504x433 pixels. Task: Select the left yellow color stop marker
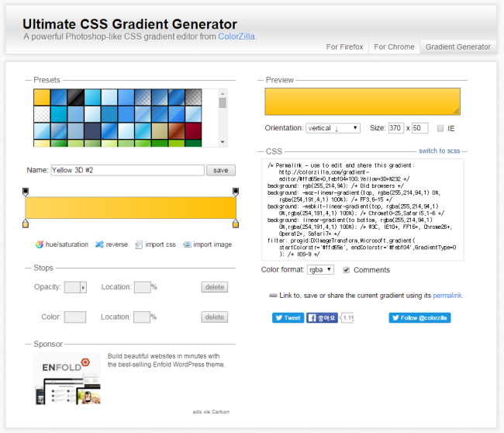[26, 223]
